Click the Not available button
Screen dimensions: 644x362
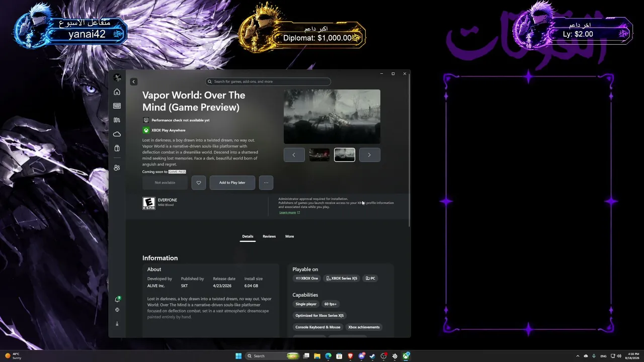point(165,183)
